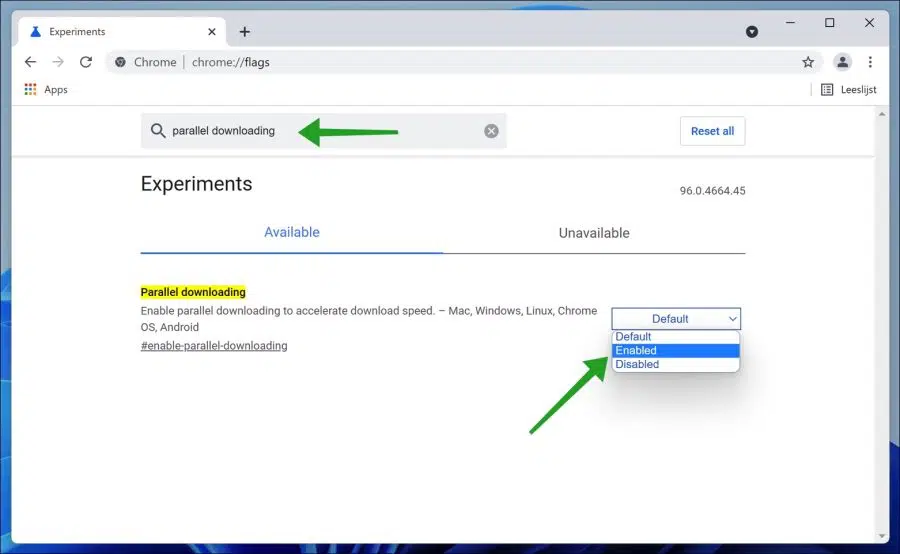Bookmark this page with the star icon

808,62
